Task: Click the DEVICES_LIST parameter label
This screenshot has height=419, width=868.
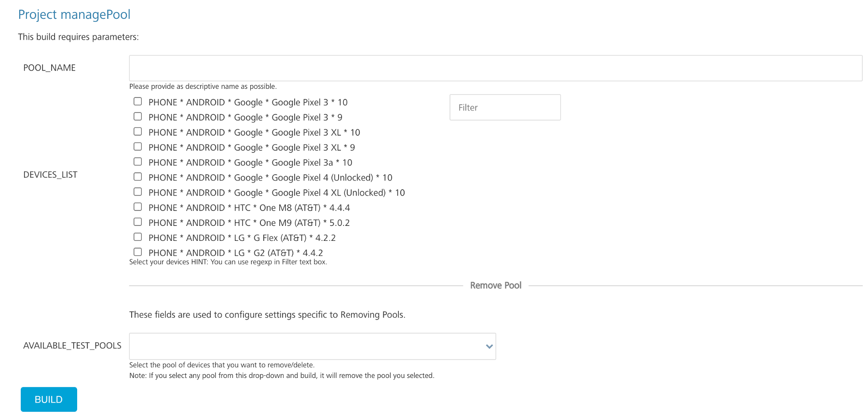Action: pyautogui.click(x=50, y=174)
